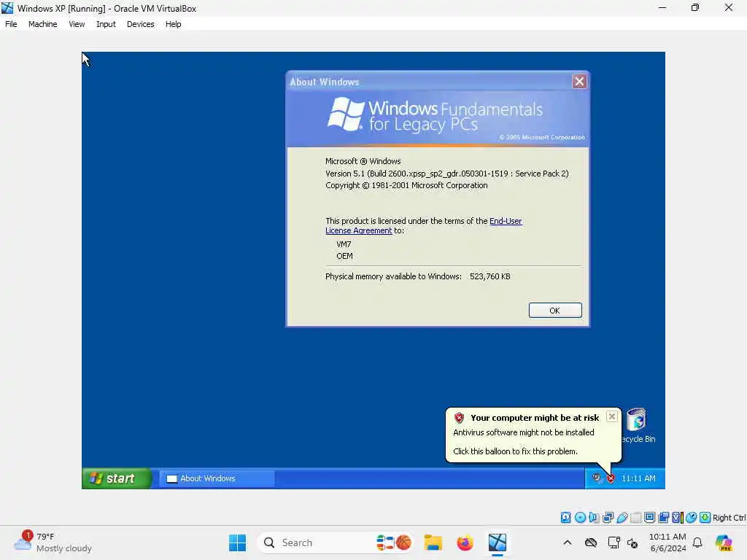Screen dimensions: 747x560
Task: Open the End-User link in license text
Action: pyautogui.click(x=506, y=221)
